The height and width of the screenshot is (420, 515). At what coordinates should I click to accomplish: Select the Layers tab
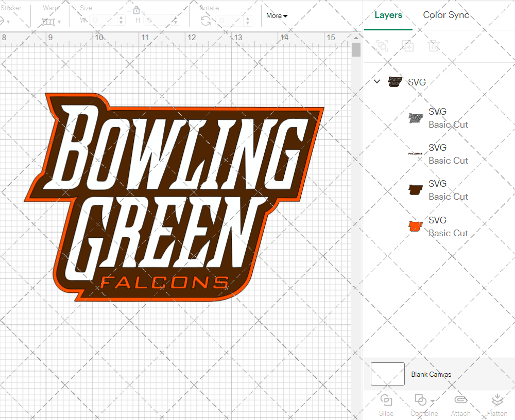(x=388, y=15)
